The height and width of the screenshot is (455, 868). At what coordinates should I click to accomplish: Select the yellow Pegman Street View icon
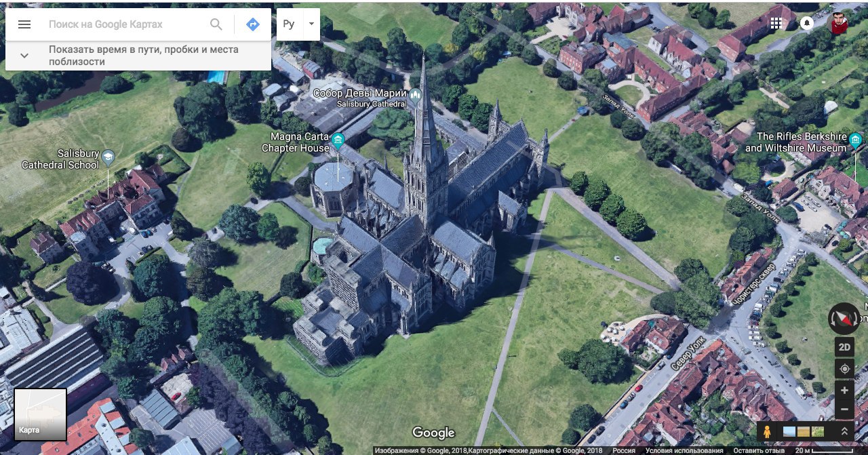(x=767, y=431)
